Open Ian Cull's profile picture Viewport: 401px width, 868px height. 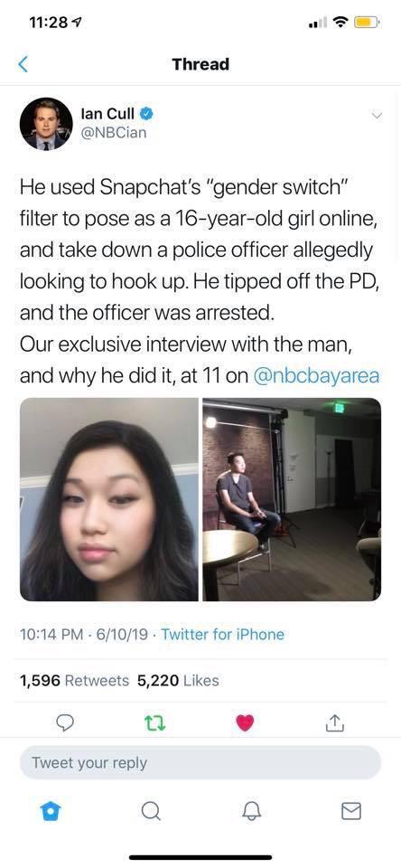click(x=46, y=124)
